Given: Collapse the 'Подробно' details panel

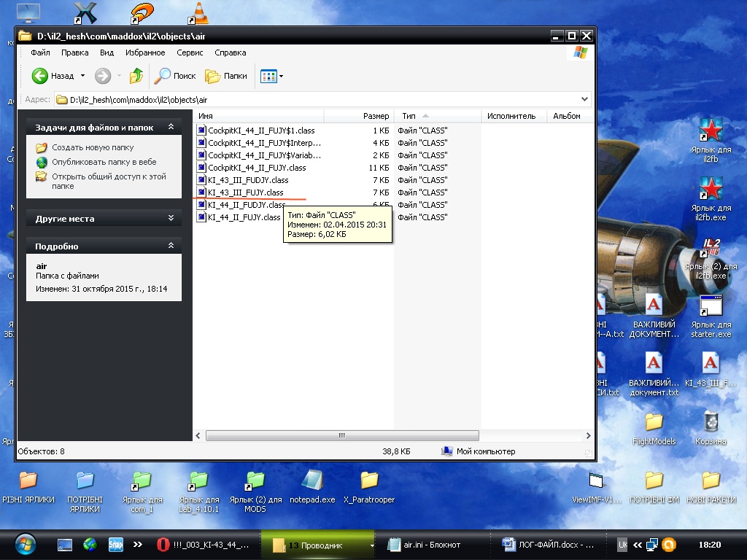Looking at the screenshot, I should coord(171,246).
